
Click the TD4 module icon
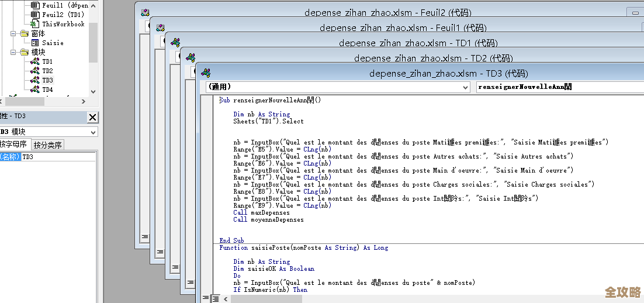tap(34, 89)
